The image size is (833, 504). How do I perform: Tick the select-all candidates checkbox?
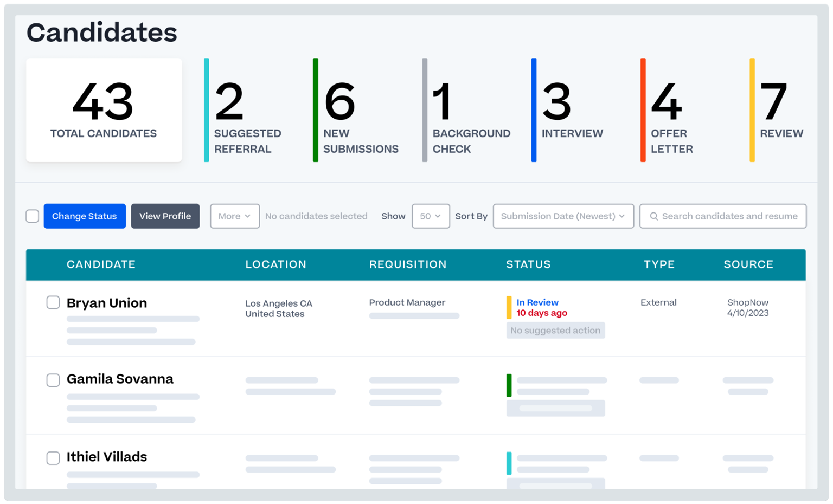click(33, 216)
